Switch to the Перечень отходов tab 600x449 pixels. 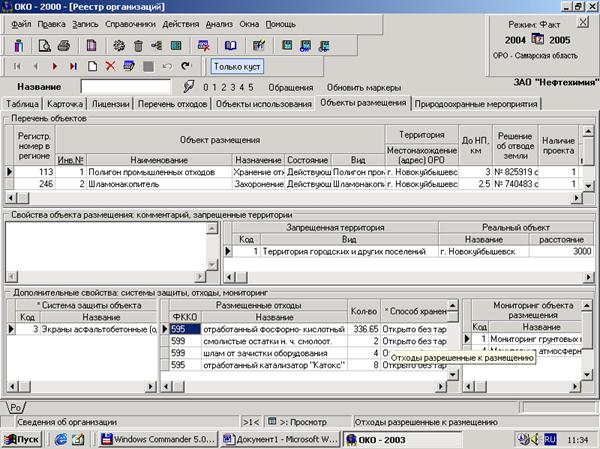tap(172, 104)
